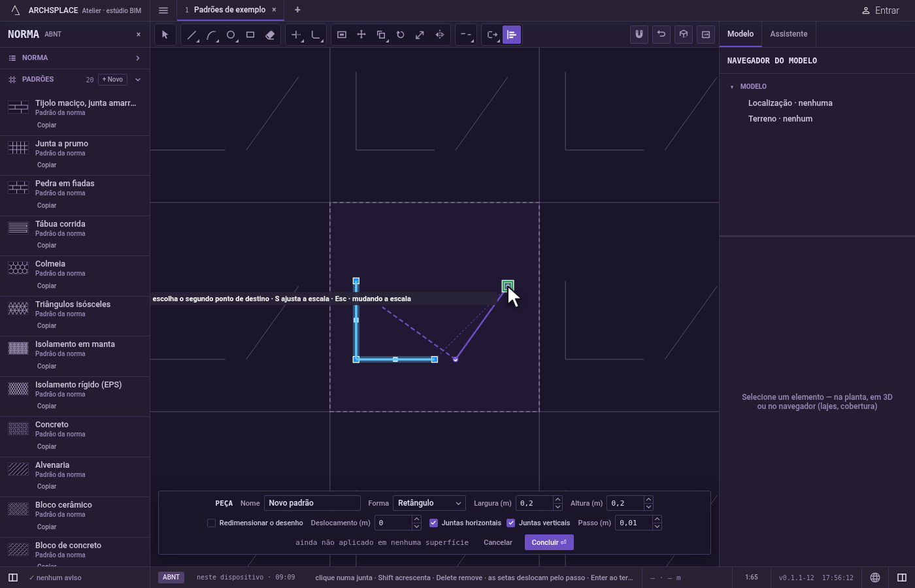Collapse the PADRÕES section chevron
The width and height of the screenshot is (915, 588).
[138, 80]
